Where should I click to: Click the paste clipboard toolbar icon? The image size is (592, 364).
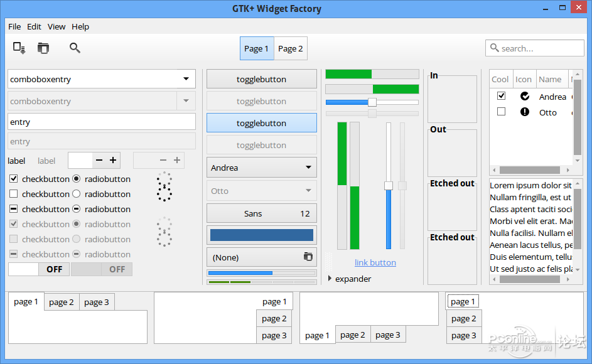tap(43, 48)
